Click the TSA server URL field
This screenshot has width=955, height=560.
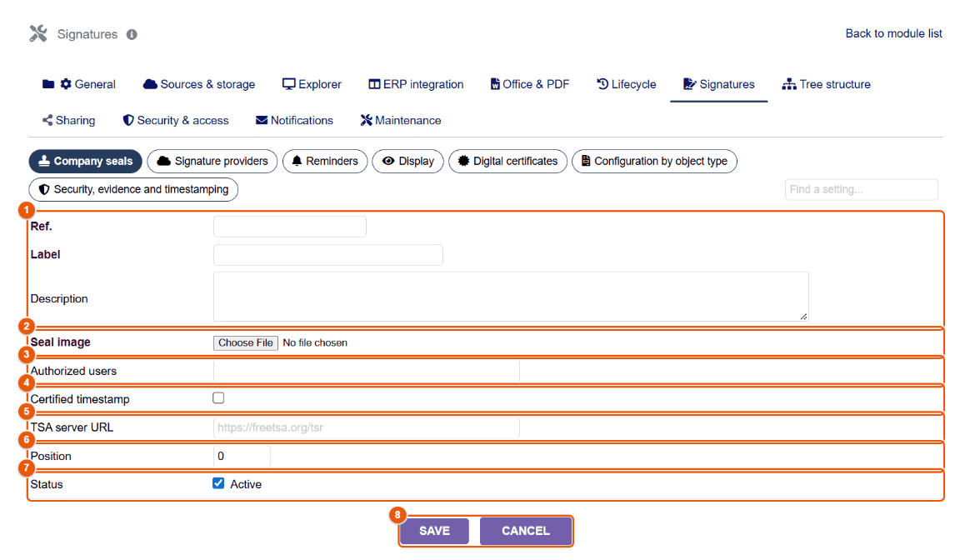[x=366, y=427]
